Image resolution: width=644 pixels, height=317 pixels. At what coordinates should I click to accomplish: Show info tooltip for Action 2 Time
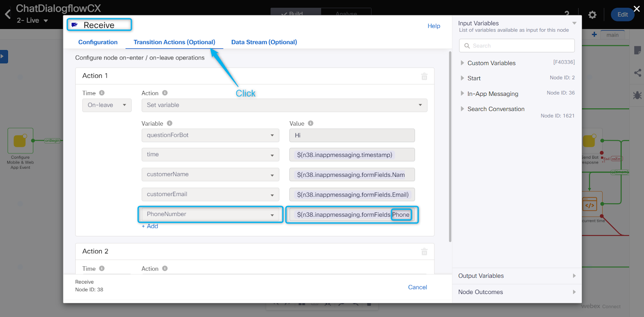click(102, 268)
